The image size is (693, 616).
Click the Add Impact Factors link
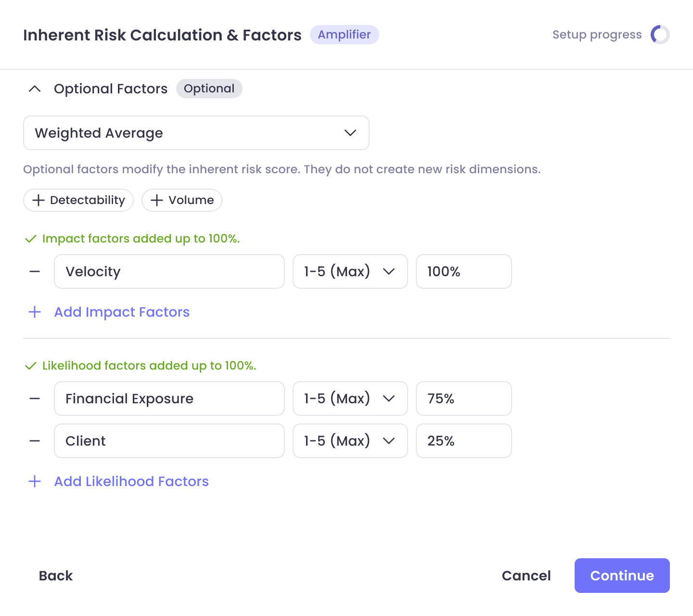[x=122, y=312]
